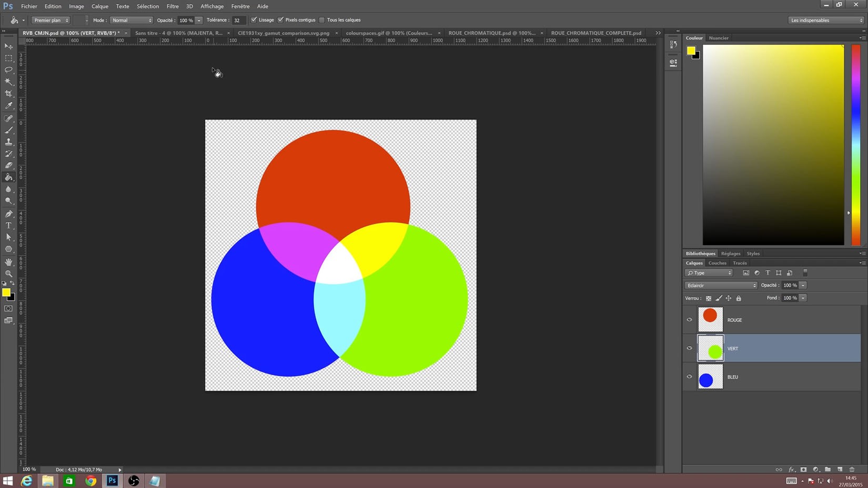
Task: Select the History Brush tool
Action: pyautogui.click(x=8, y=154)
